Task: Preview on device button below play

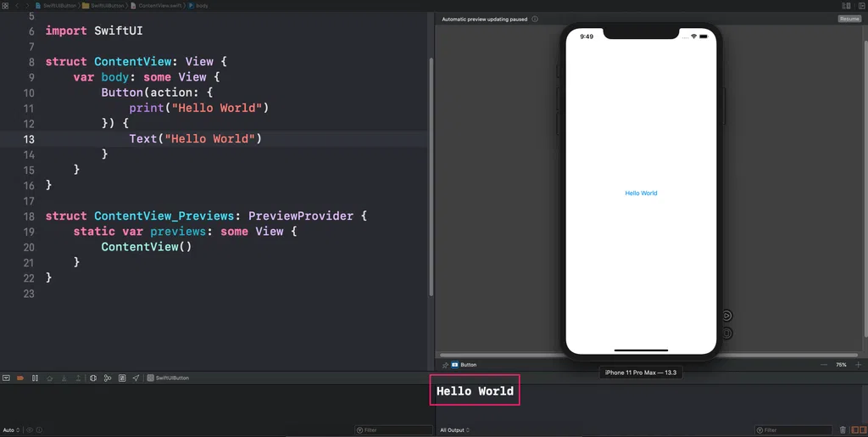Action: (x=726, y=333)
